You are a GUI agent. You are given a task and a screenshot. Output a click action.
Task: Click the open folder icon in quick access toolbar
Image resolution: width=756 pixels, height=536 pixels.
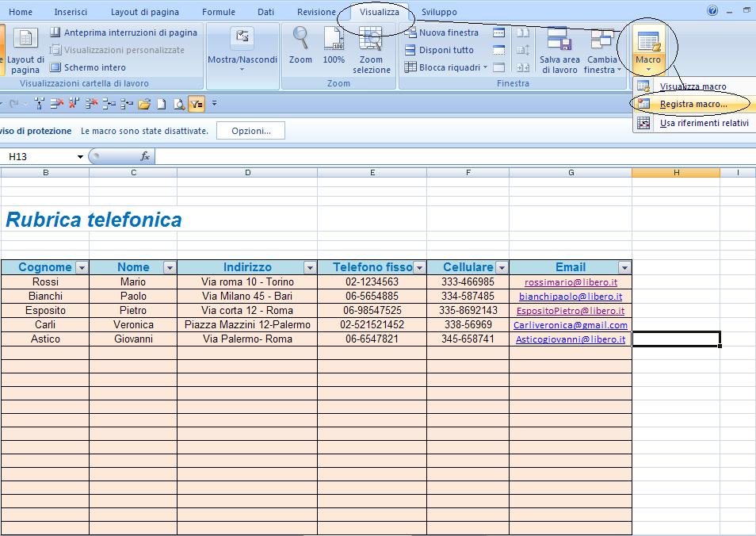point(144,103)
